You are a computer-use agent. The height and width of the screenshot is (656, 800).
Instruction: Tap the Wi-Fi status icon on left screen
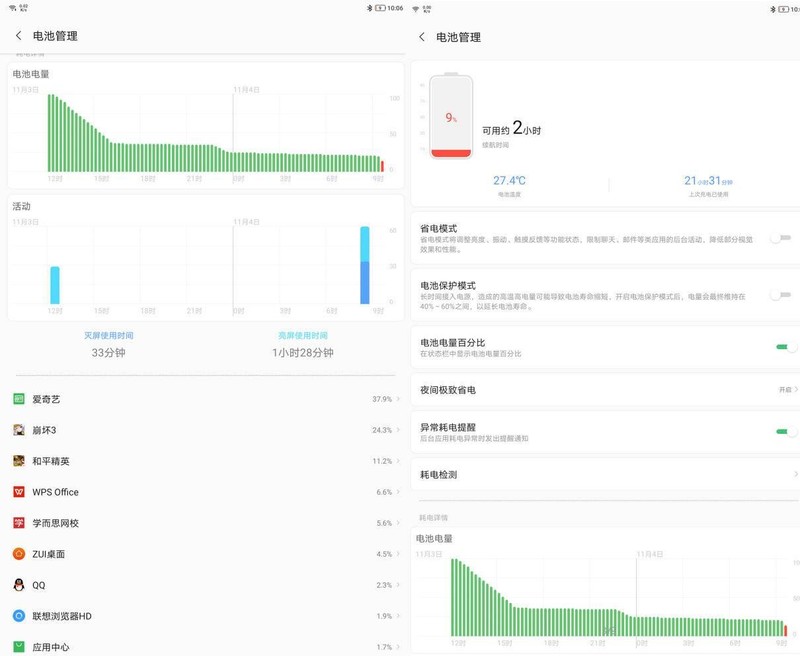pos(12,8)
